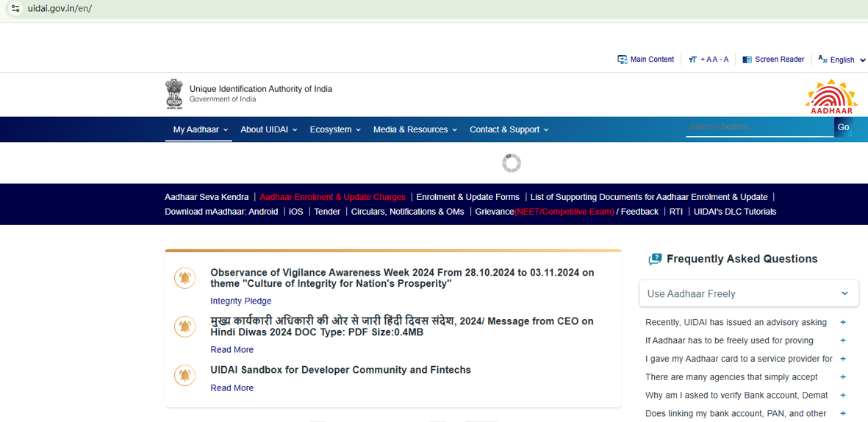Click the Screen Reader icon

tap(747, 60)
